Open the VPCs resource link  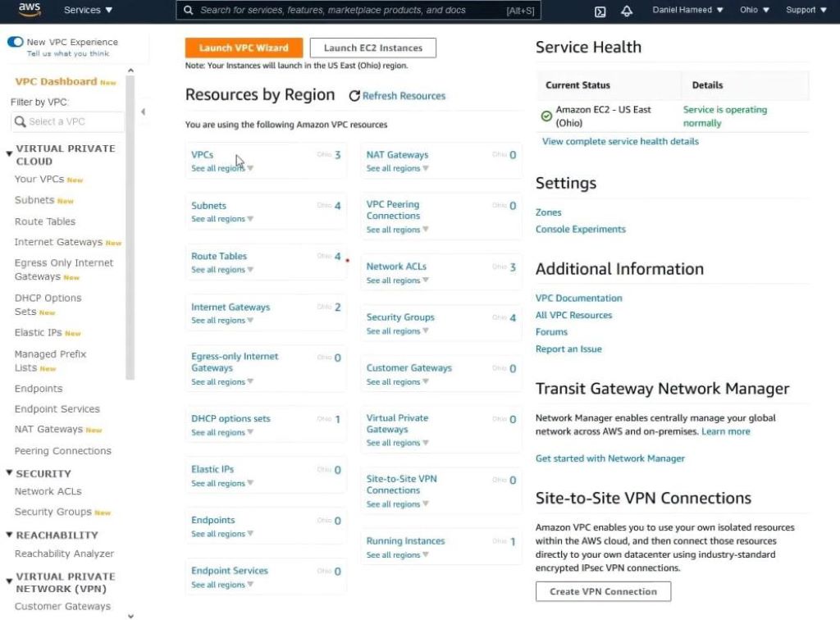[202, 155]
